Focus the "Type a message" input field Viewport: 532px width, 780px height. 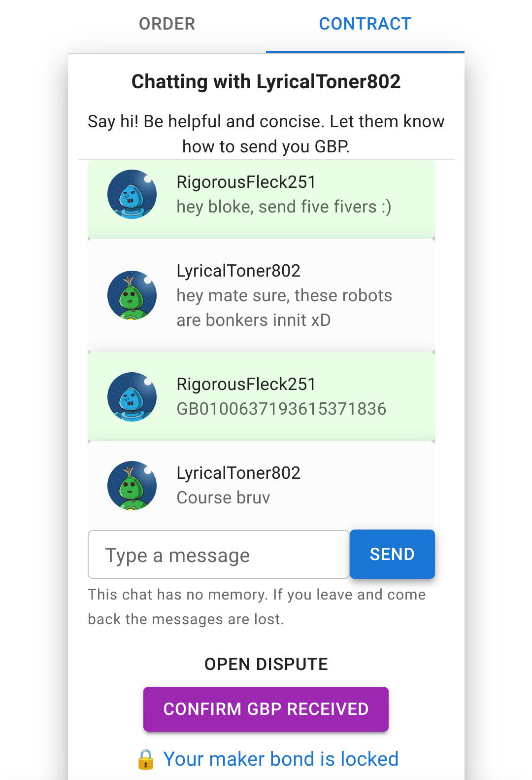pyautogui.click(x=218, y=555)
